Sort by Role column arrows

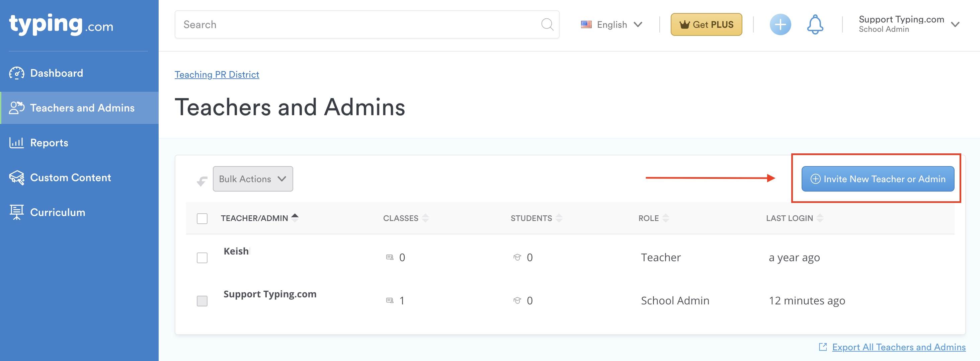(x=665, y=218)
